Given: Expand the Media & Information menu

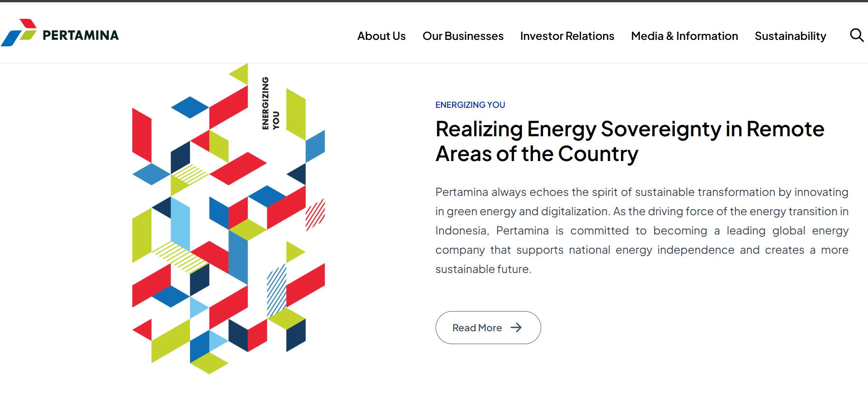Looking at the screenshot, I should pos(684,36).
